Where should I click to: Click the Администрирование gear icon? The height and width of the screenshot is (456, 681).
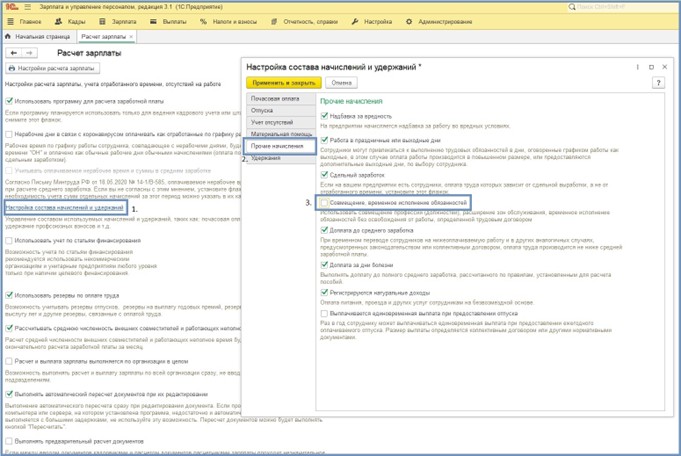409,21
